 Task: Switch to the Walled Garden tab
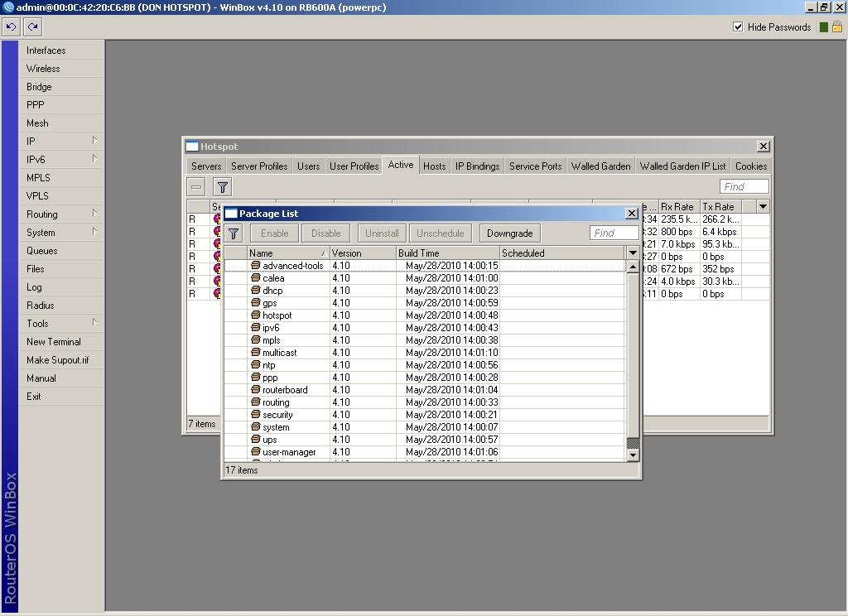(601, 166)
